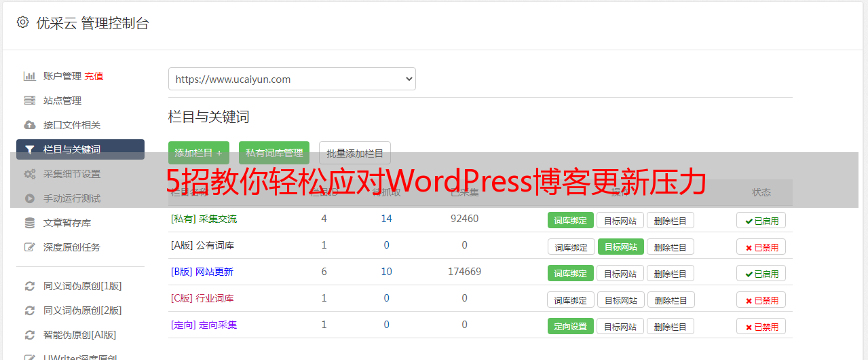Open the [C版] 行业词库 column link
The width and height of the screenshot is (868, 360).
point(202,298)
